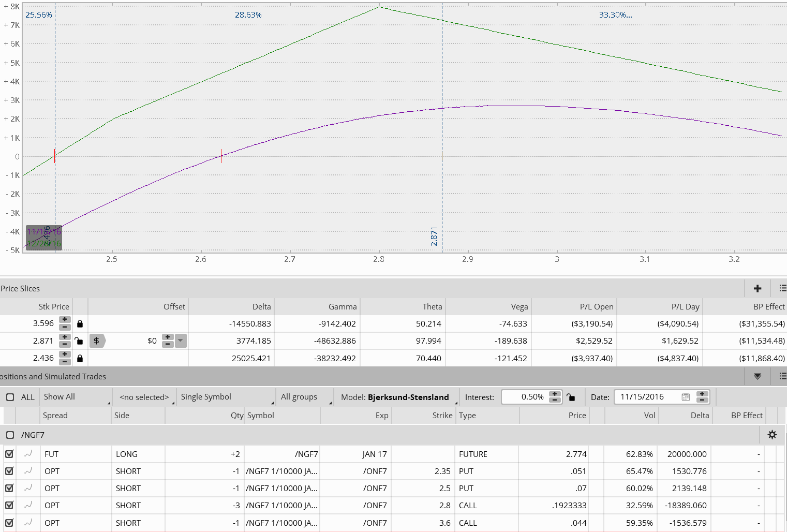Select the 2.774 future price cell
Viewport: 787px width, 532px height.
coord(554,454)
